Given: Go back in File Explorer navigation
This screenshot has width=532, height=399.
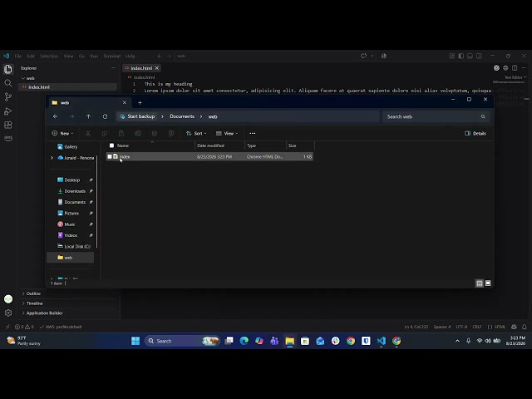Looking at the screenshot, I should (56, 116).
